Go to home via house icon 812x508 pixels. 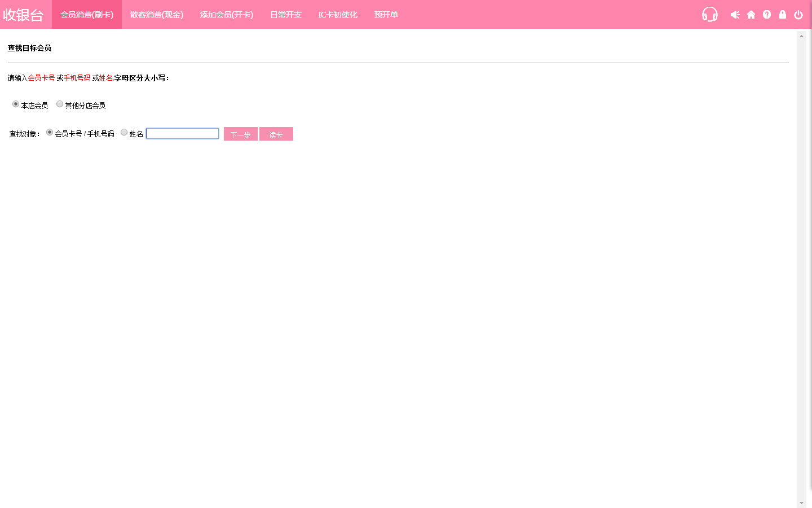751,15
